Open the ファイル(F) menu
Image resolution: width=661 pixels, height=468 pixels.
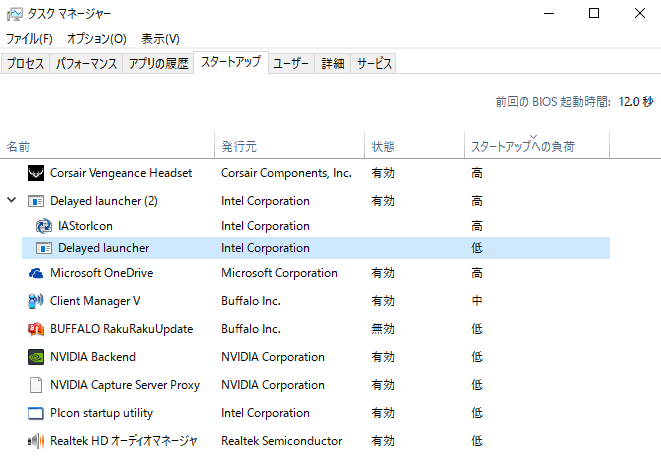(x=29, y=39)
